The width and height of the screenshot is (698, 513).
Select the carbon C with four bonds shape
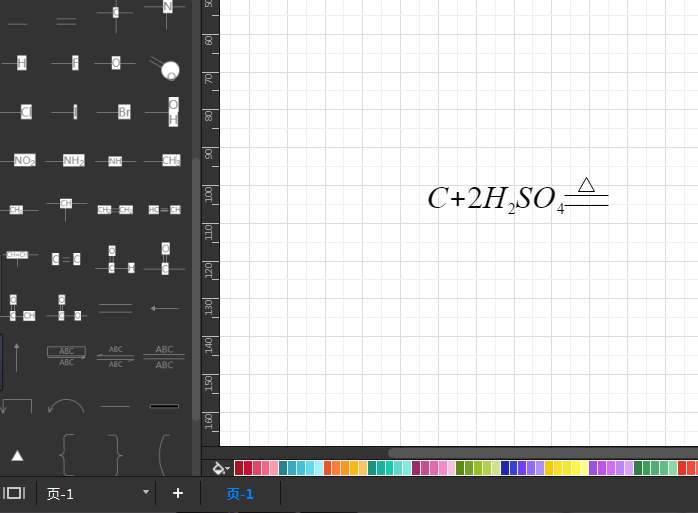[115, 13]
